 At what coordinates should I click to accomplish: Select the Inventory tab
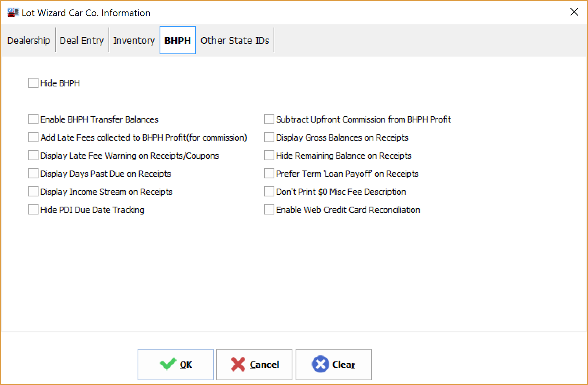pos(134,40)
